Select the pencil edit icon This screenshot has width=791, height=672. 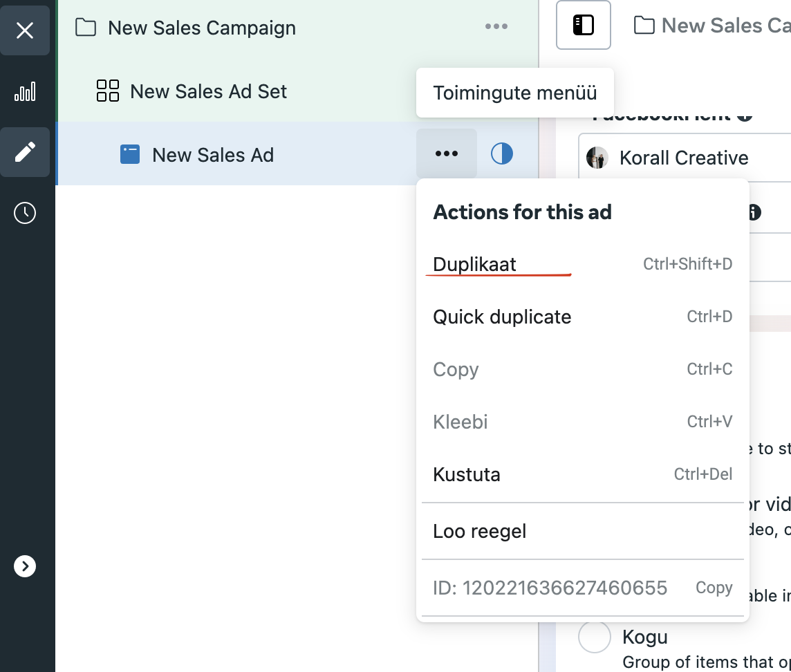click(25, 152)
